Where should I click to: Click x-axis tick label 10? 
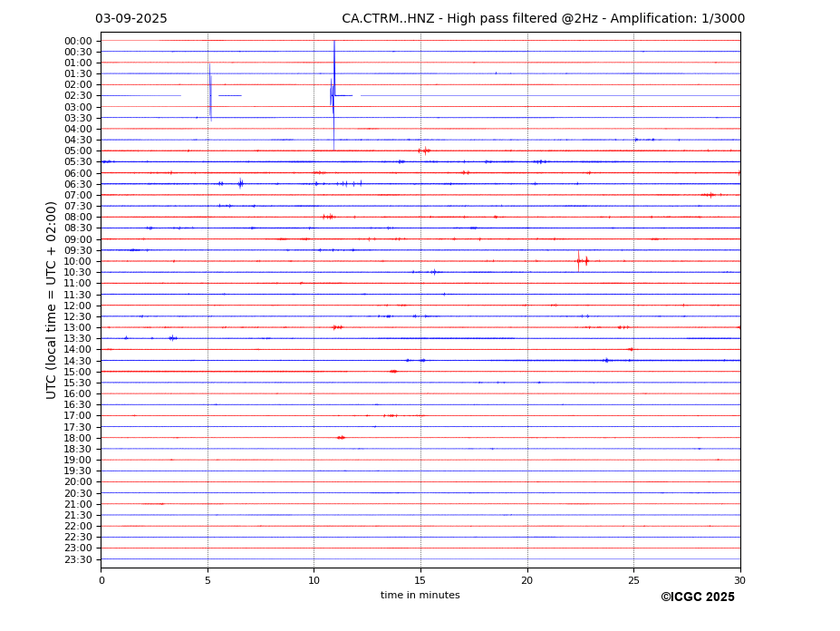(x=314, y=580)
